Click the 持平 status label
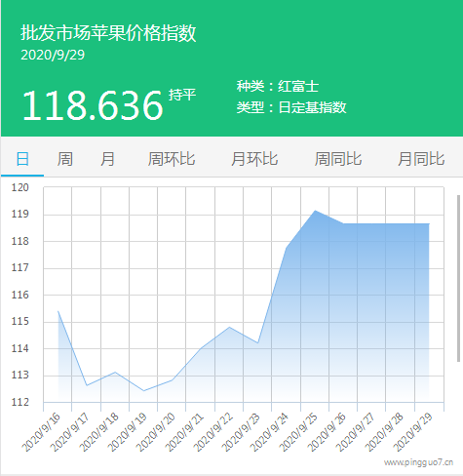This screenshot has height=476, width=463. pyautogui.click(x=182, y=95)
